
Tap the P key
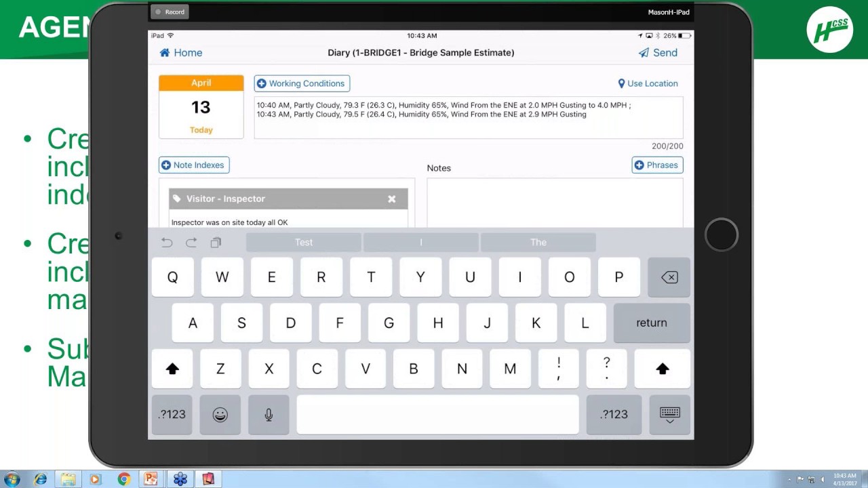coord(618,277)
